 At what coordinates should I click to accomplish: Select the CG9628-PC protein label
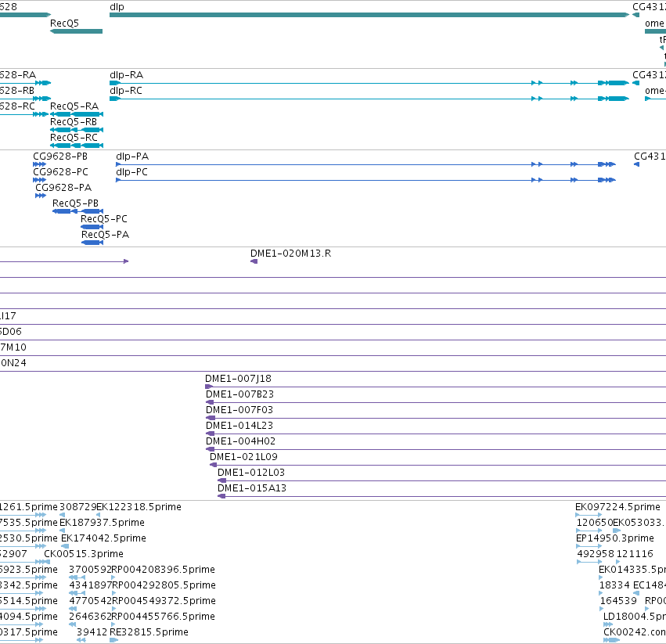point(61,172)
